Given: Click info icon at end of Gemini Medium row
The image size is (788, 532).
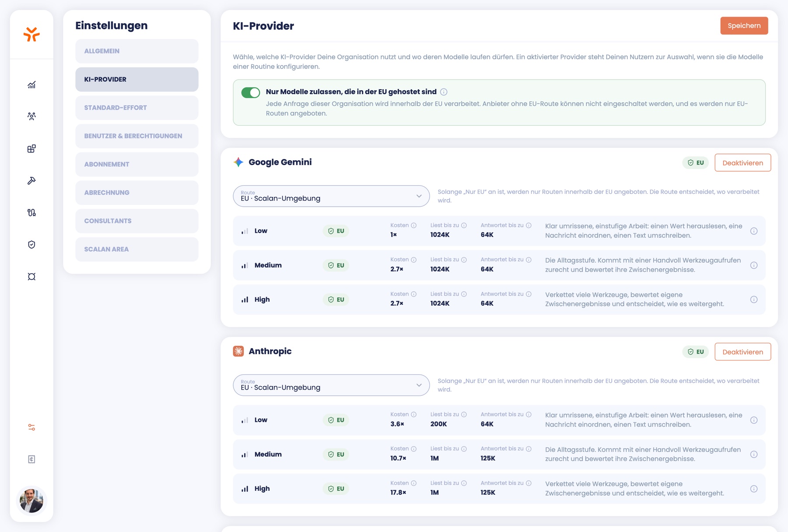Looking at the screenshot, I should point(754,265).
